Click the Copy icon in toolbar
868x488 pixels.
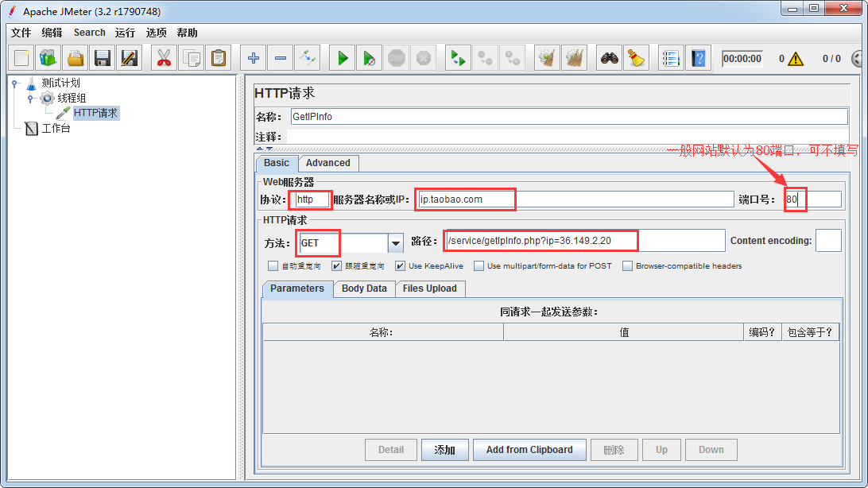coord(191,58)
